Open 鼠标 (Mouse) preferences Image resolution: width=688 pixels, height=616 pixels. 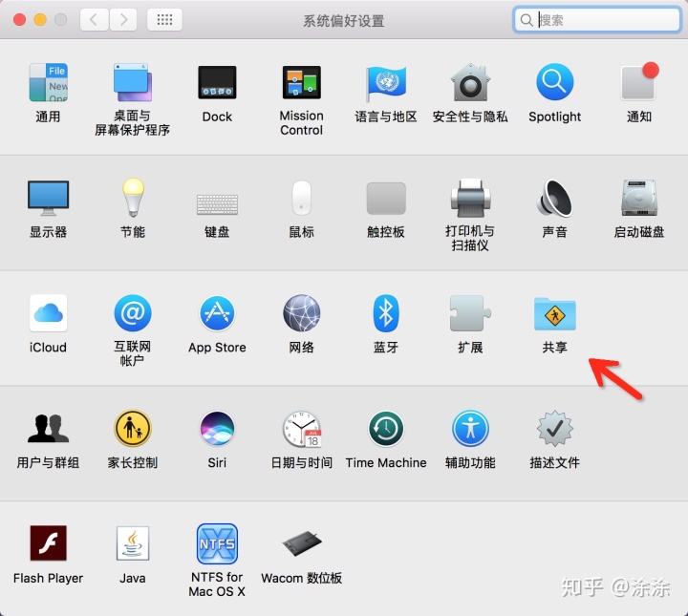click(301, 198)
